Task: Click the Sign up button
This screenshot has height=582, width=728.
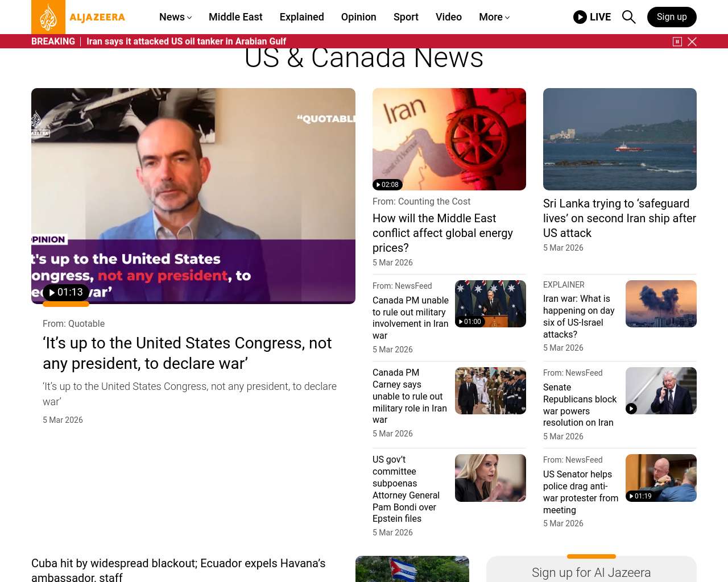Action: (672, 17)
